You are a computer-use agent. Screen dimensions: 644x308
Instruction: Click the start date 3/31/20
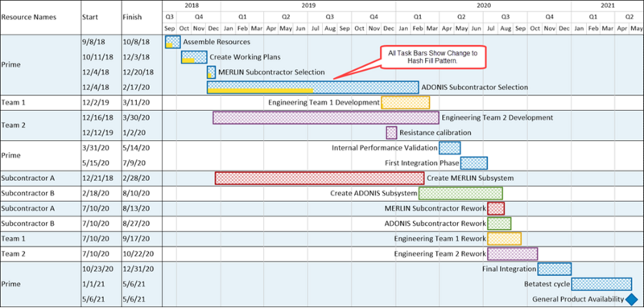click(x=94, y=148)
